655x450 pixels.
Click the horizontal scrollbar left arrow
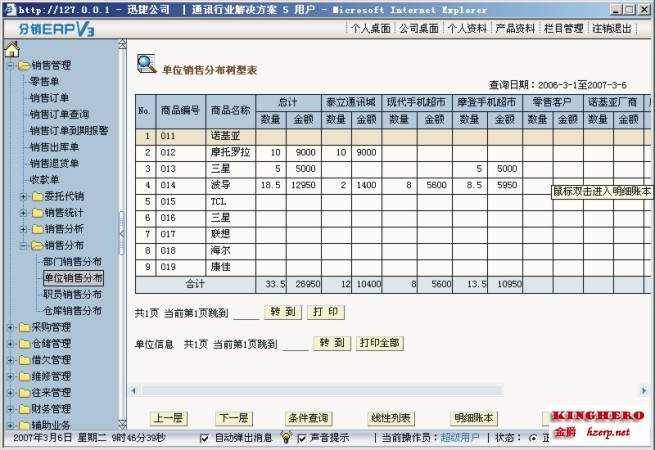134,391
